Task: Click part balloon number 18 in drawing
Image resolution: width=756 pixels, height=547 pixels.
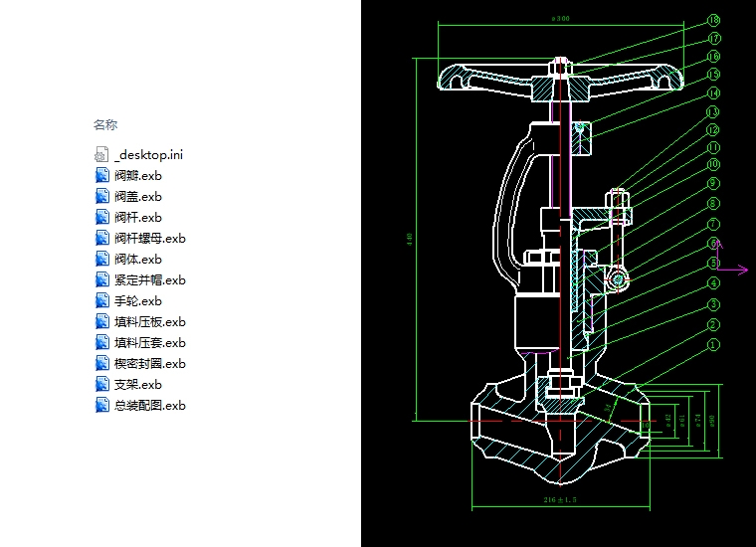Action: tap(714, 20)
